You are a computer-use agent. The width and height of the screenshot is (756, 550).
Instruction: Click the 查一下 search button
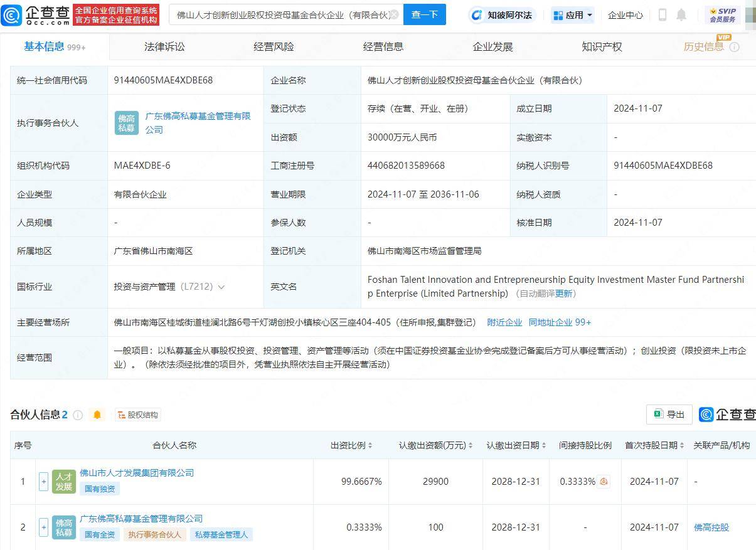point(425,14)
